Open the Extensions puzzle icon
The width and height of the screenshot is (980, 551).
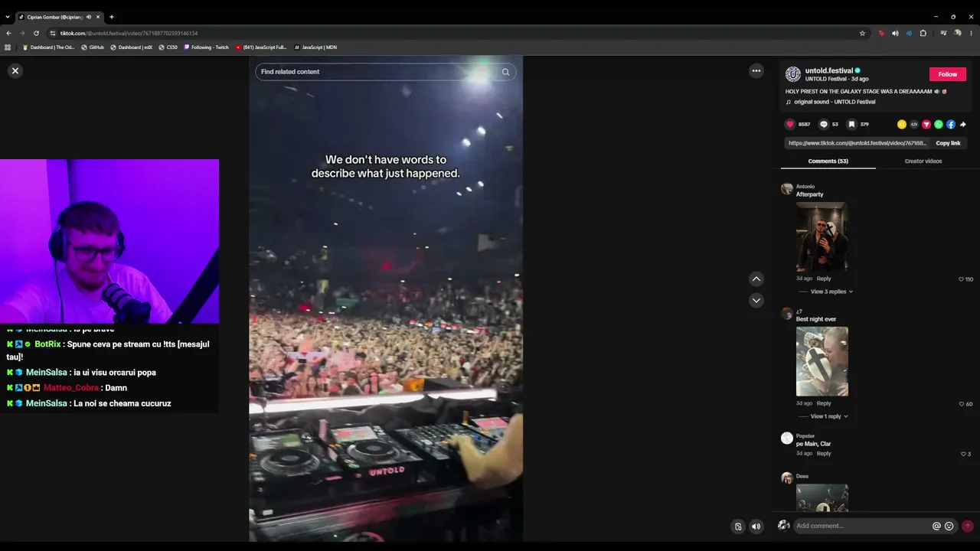point(923,33)
